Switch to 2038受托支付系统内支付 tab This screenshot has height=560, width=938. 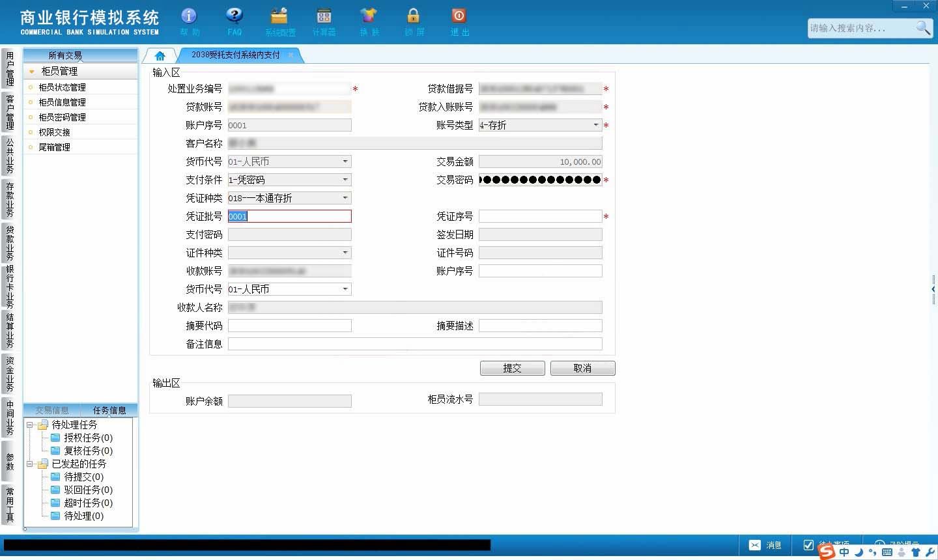[x=236, y=55]
